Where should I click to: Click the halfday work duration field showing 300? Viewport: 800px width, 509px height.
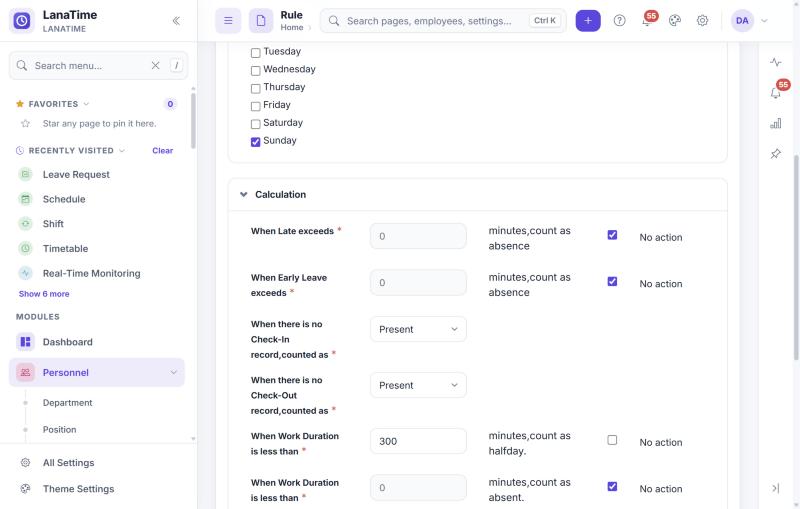pos(418,441)
